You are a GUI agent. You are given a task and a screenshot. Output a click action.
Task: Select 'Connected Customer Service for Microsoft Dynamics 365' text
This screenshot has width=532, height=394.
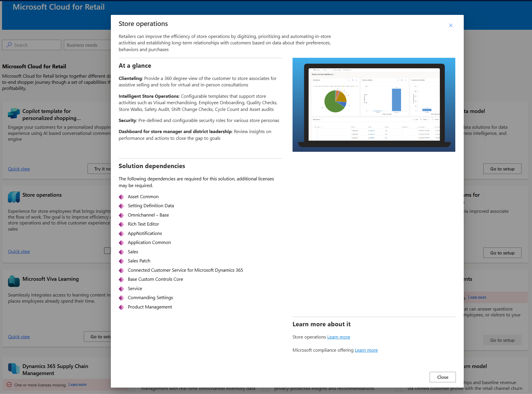(x=185, y=270)
